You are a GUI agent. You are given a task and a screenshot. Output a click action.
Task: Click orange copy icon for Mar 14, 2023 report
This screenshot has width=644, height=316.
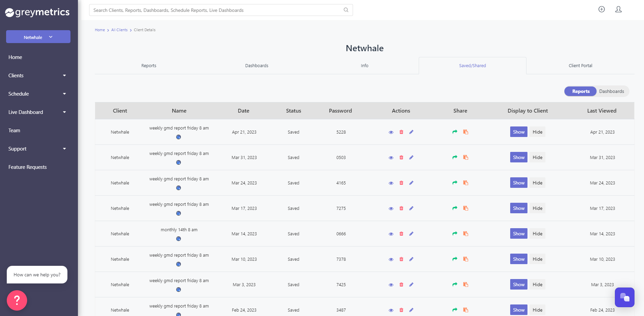click(x=466, y=234)
